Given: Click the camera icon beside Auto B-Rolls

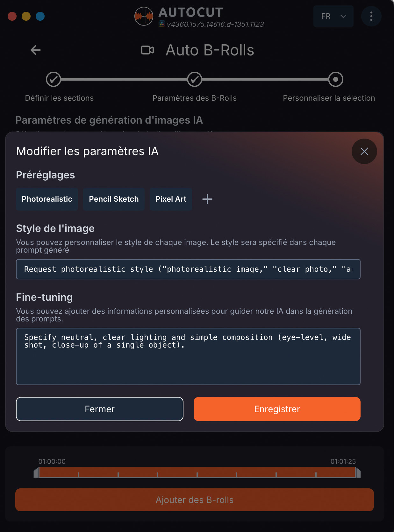Looking at the screenshot, I should coord(147,50).
